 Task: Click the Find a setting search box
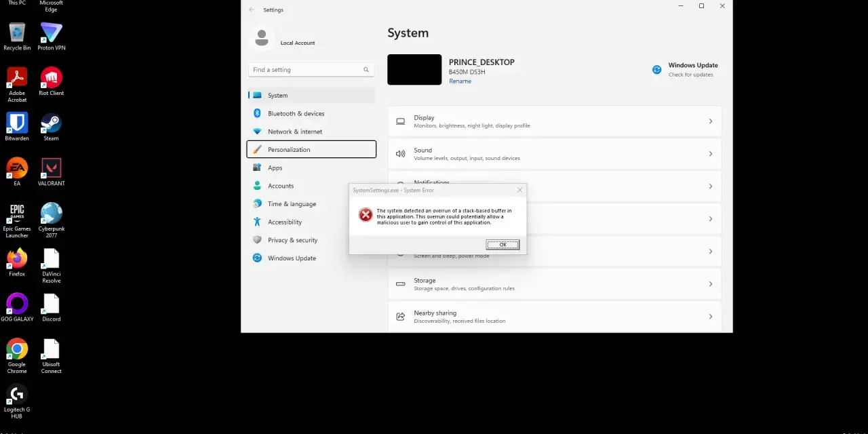pyautogui.click(x=311, y=70)
